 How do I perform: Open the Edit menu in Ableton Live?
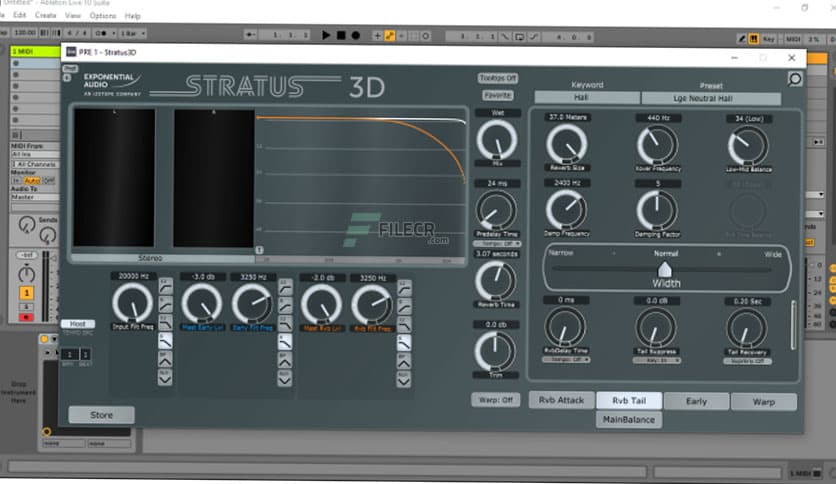(20, 15)
